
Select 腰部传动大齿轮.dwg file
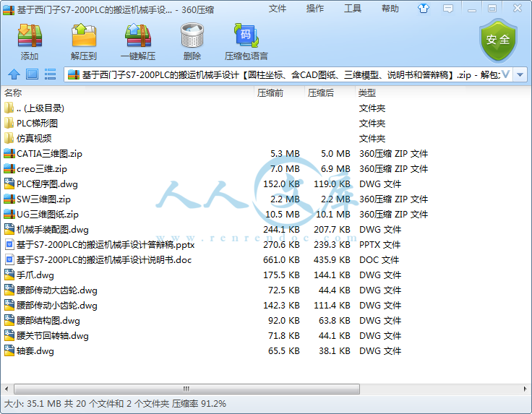56,290
